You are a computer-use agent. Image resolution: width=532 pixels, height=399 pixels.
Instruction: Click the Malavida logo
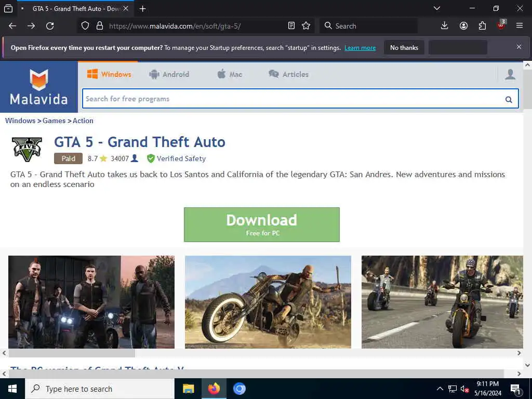coord(39,87)
